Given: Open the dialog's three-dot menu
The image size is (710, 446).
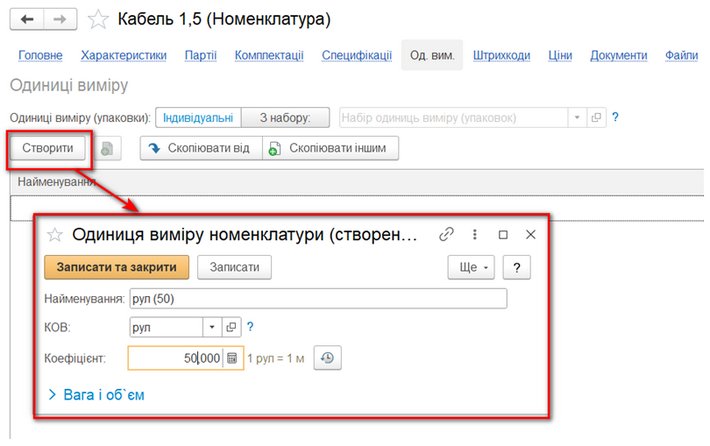Looking at the screenshot, I should (475, 234).
